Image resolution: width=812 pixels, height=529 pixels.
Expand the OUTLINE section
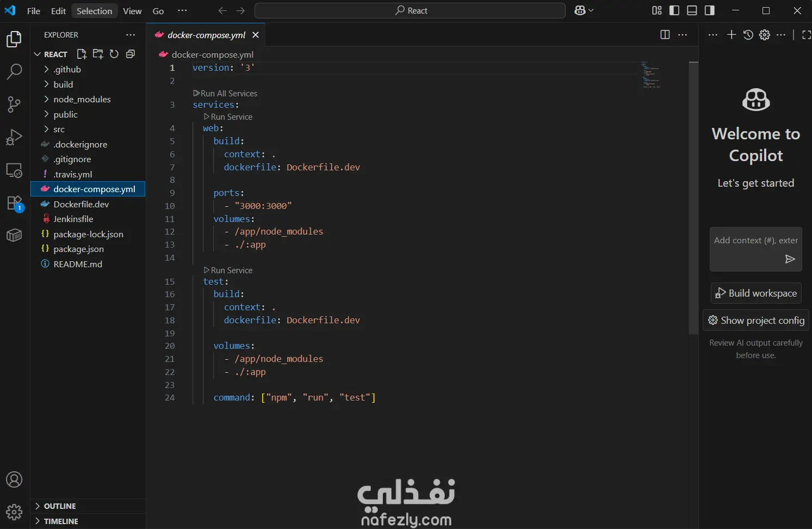88,506
